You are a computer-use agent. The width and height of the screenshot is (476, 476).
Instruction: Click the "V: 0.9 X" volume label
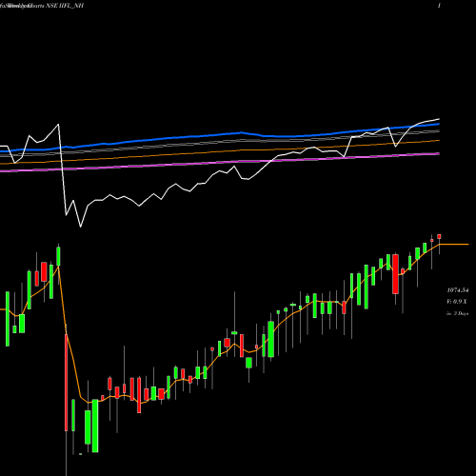coord(457,302)
